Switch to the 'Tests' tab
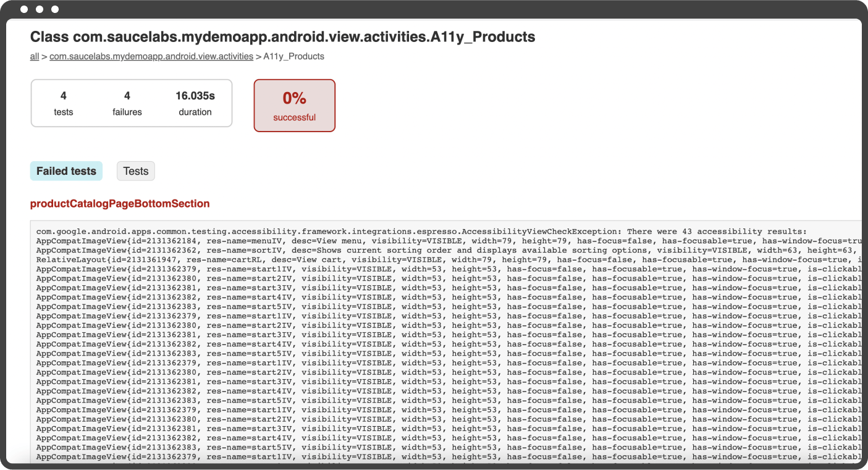The width and height of the screenshot is (868, 470). pyautogui.click(x=135, y=170)
